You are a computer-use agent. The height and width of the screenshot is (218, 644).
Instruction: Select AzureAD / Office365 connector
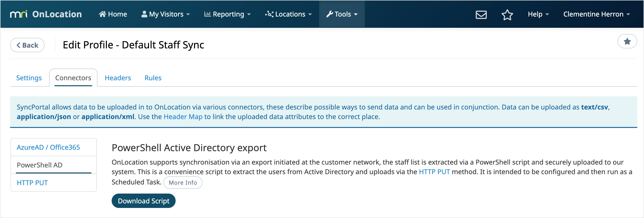[x=53, y=148]
